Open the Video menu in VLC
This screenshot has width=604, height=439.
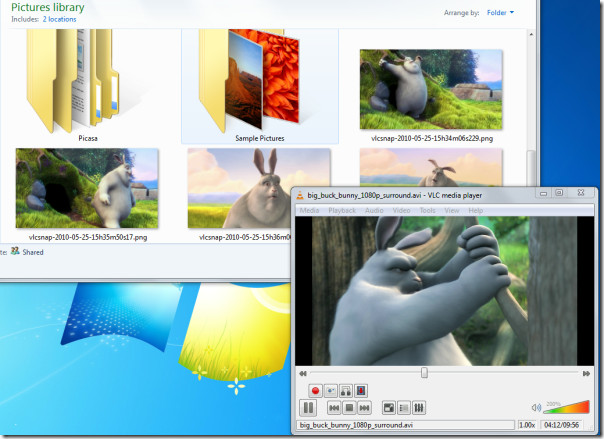point(401,210)
